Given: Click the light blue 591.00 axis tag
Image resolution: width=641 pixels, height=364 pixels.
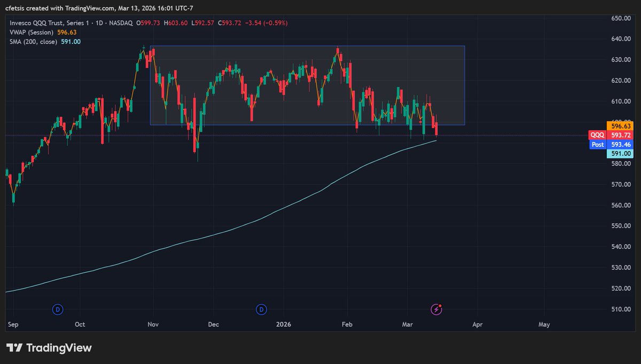Looking at the screenshot, I should [620, 154].
